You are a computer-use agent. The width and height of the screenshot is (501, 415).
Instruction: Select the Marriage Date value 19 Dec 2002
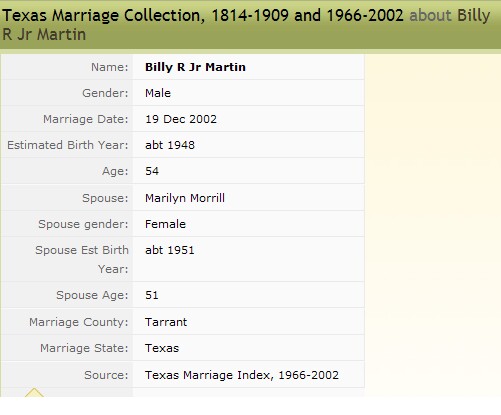tap(181, 119)
